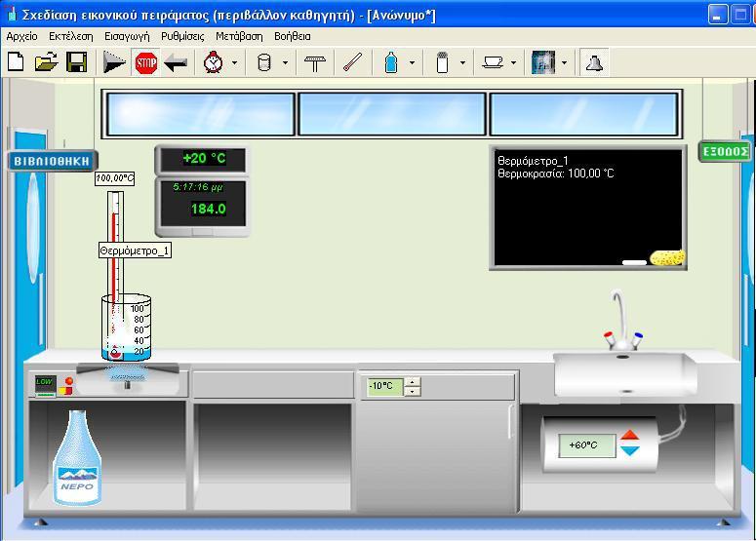Expand the scene picture dropdown arrow
This screenshot has height=541, width=756.
tap(565, 62)
